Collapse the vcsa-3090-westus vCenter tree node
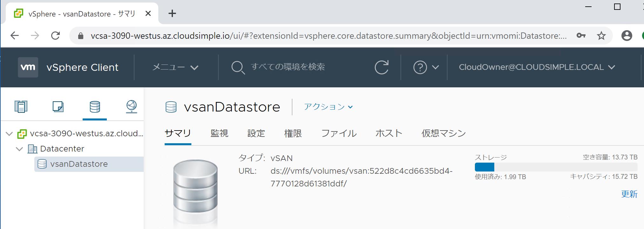 point(9,134)
